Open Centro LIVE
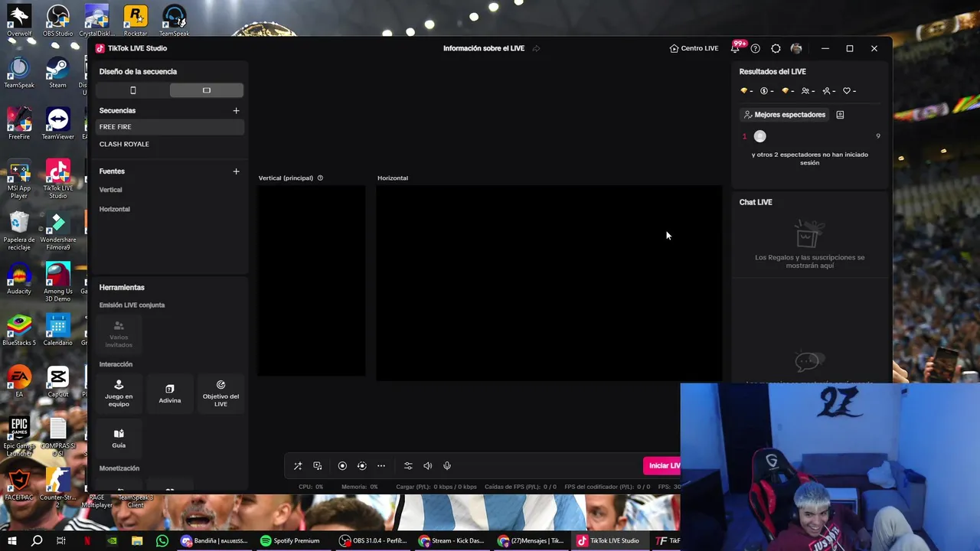980x551 pixels. point(694,48)
